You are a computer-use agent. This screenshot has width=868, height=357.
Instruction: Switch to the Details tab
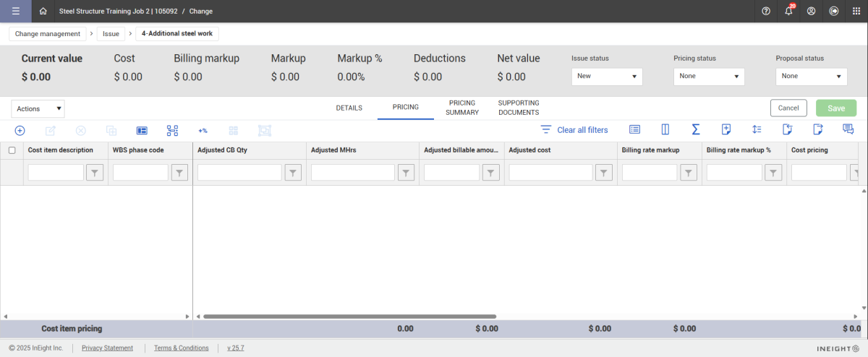(349, 108)
